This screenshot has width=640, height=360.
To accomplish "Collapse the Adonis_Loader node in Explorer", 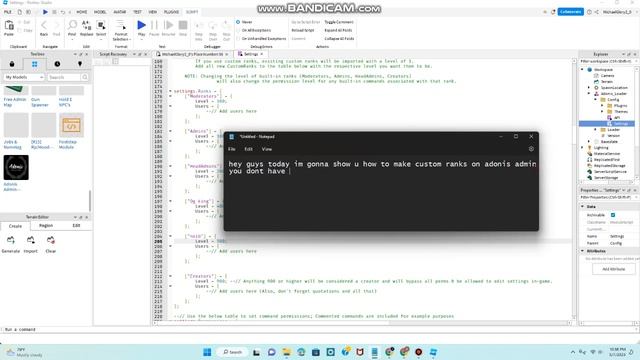I will 589,93.
